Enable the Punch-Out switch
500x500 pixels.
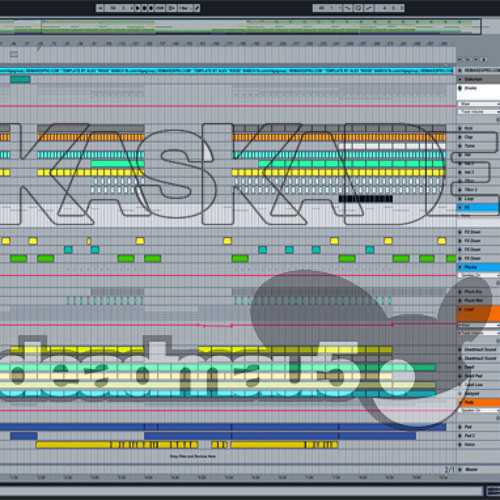pos(369,8)
